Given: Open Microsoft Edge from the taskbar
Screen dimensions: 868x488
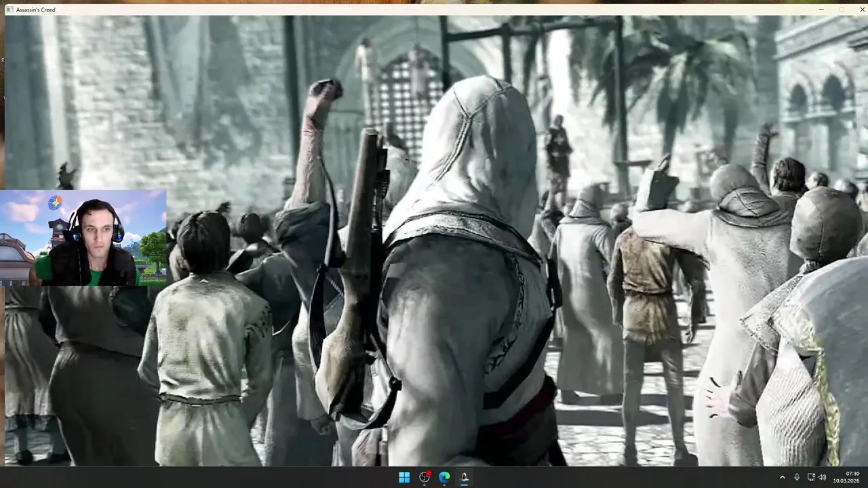Looking at the screenshot, I should pos(444,477).
